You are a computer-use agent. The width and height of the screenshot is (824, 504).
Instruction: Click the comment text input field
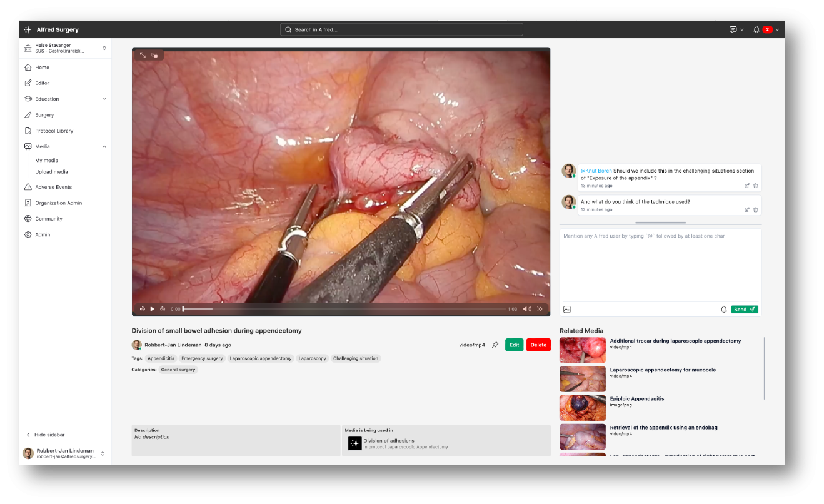[660, 266]
